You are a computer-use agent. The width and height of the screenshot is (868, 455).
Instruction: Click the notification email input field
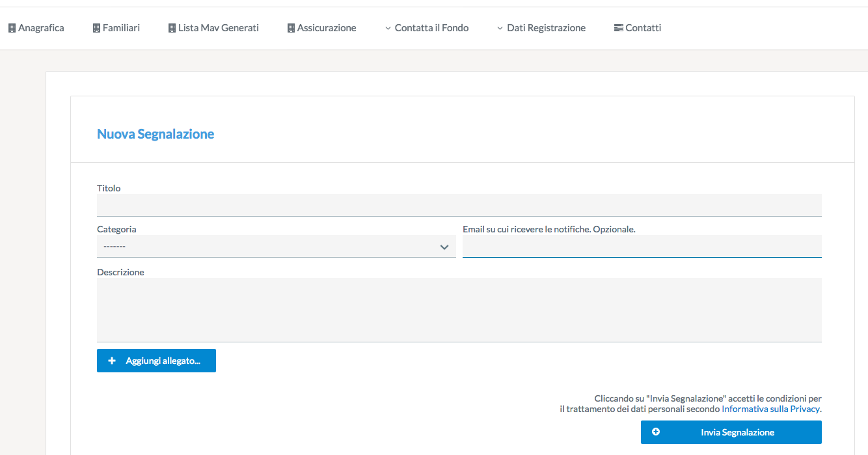[x=642, y=246]
